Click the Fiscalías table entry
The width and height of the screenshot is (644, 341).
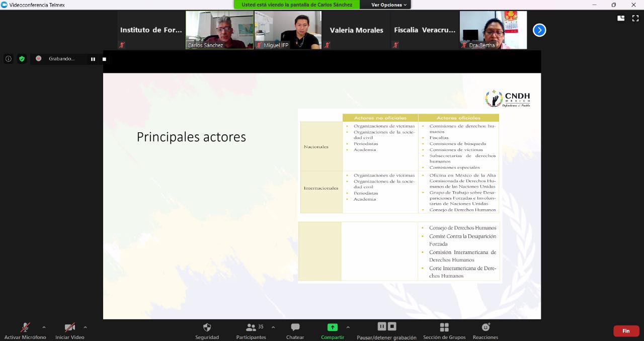click(439, 138)
